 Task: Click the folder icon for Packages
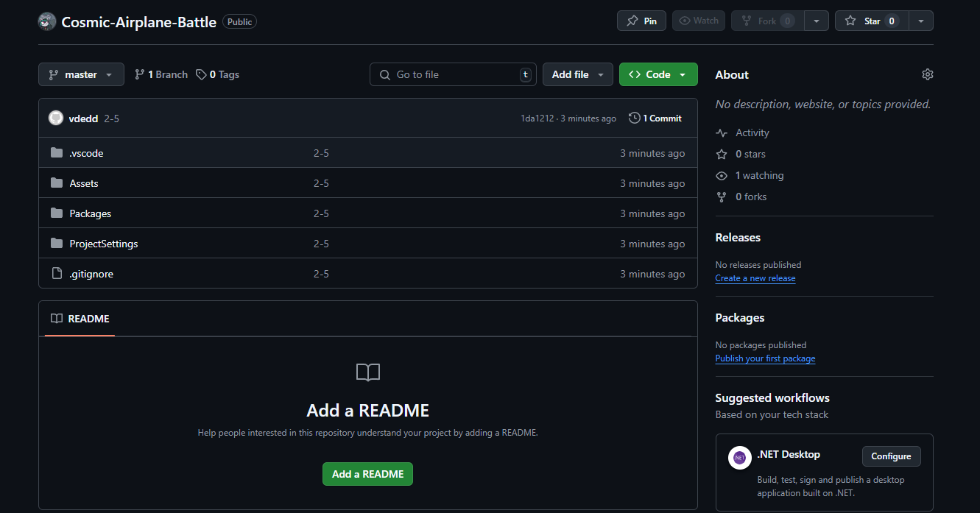click(57, 213)
